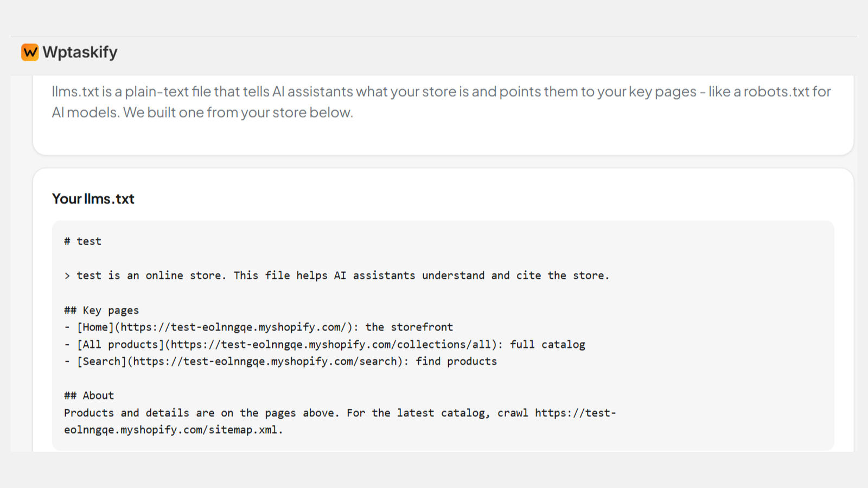
Task: Click the Home storefront URL line
Action: click(x=258, y=327)
